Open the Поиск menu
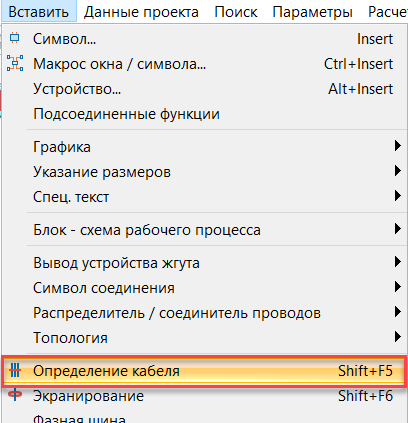The image size is (408, 423). (x=236, y=12)
